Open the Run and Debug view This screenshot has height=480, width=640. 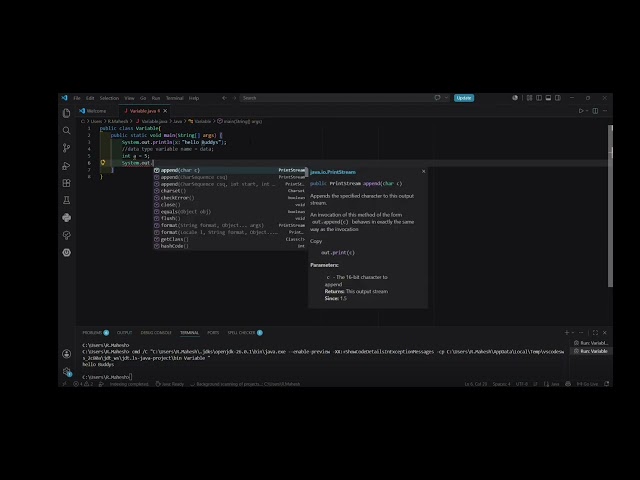(67, 166)
